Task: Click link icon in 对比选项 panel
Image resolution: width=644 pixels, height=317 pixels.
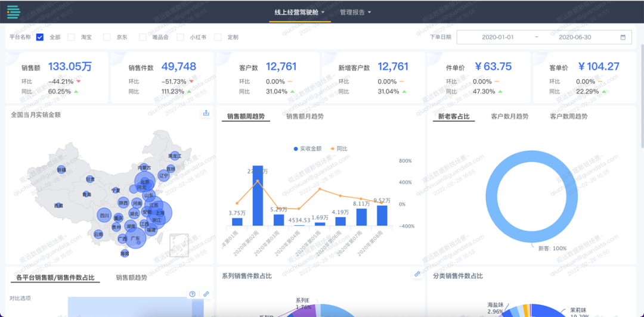Action: click(x=206, y=294)
